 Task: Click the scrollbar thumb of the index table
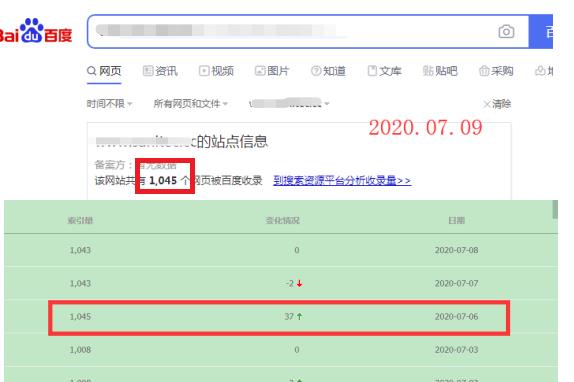(555, 209)
